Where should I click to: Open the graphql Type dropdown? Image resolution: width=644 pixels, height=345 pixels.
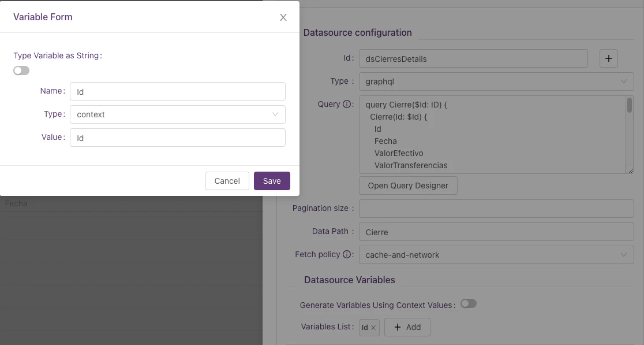coord(496,81)
